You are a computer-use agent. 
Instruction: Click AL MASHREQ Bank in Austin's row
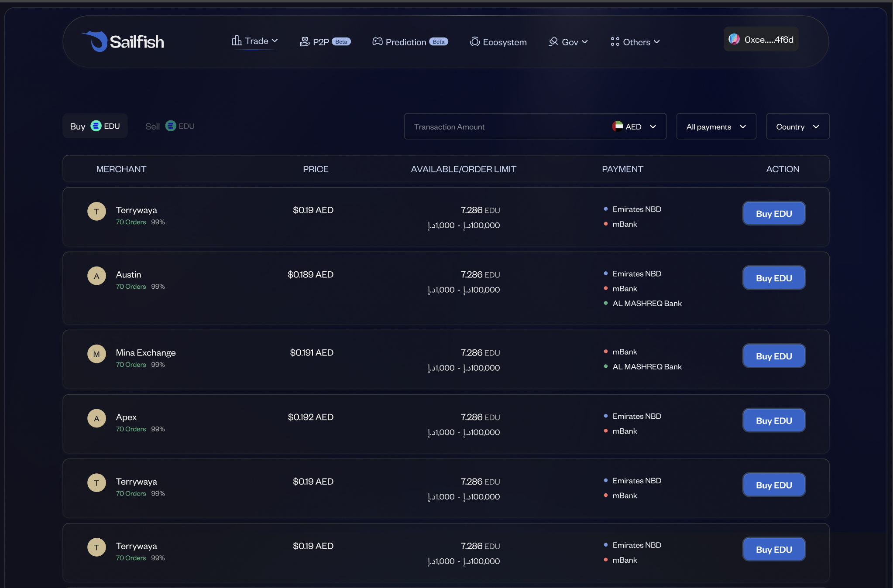coord(647,303)
